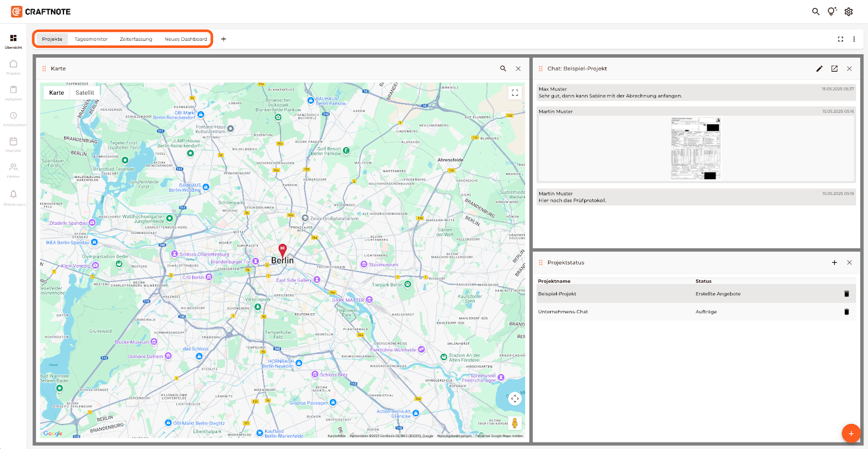Select the Satellit map view
This screenshot has height=449, width=868.
tap(85, 93)
